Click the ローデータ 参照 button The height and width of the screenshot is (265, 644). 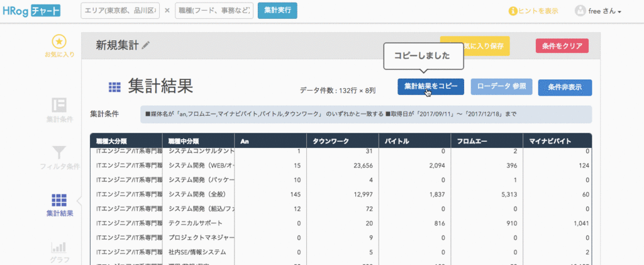(x=501, y=87)
